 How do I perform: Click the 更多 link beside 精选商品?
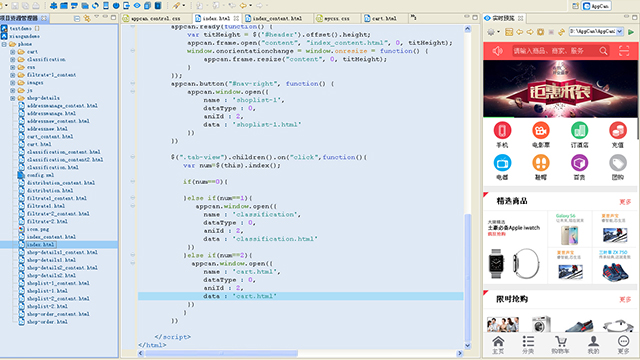pos(624,202)
